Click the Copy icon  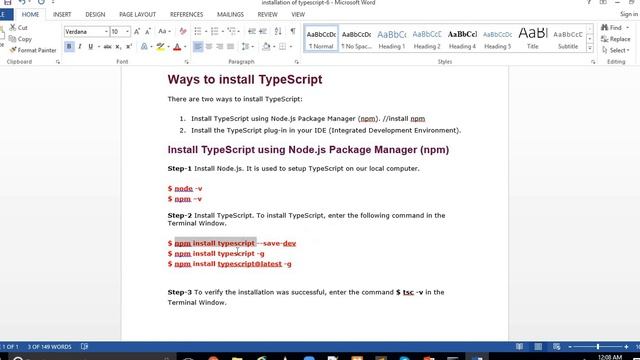(x=13, y=39)
